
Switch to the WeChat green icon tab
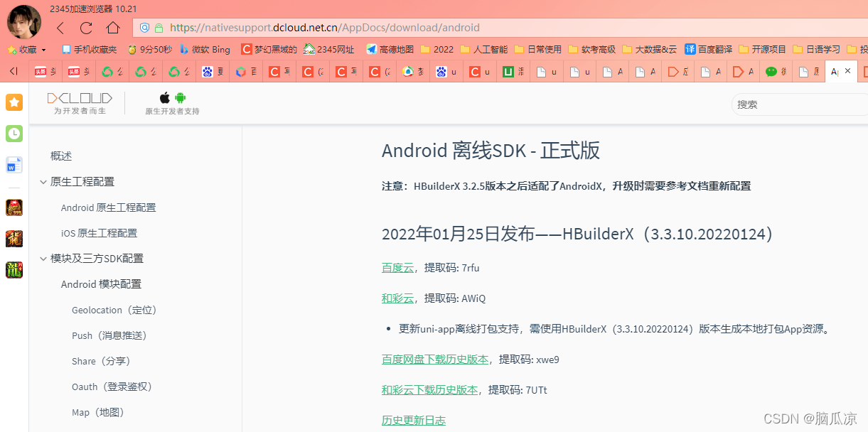[771, 72]
